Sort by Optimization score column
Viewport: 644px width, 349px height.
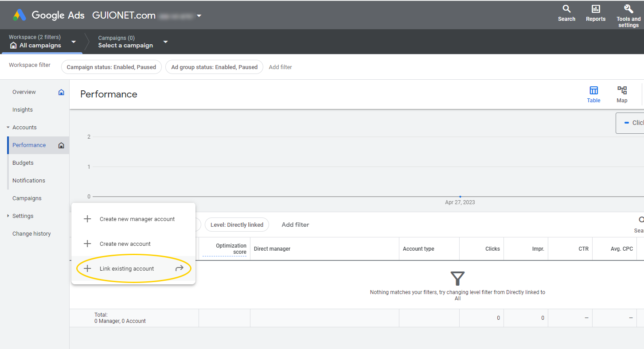tap(231, 249)
